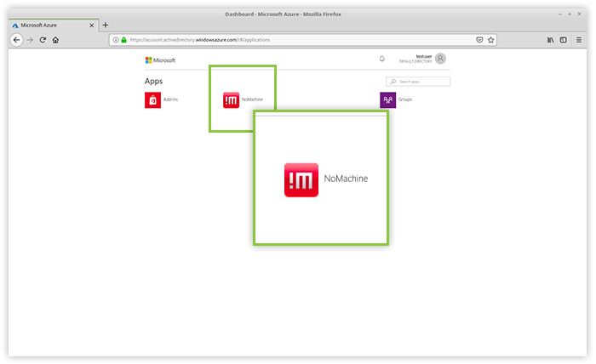Minimize the Firefox window
Image resolution: width=596 pixels, height=364 pixels.
[x=560, y=14]
